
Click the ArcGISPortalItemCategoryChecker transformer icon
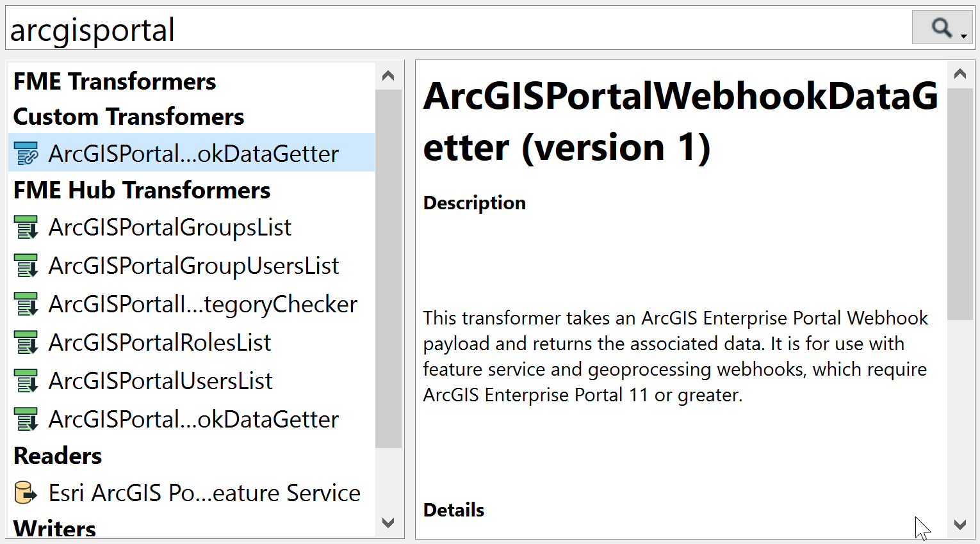click(x=26, y=304)
